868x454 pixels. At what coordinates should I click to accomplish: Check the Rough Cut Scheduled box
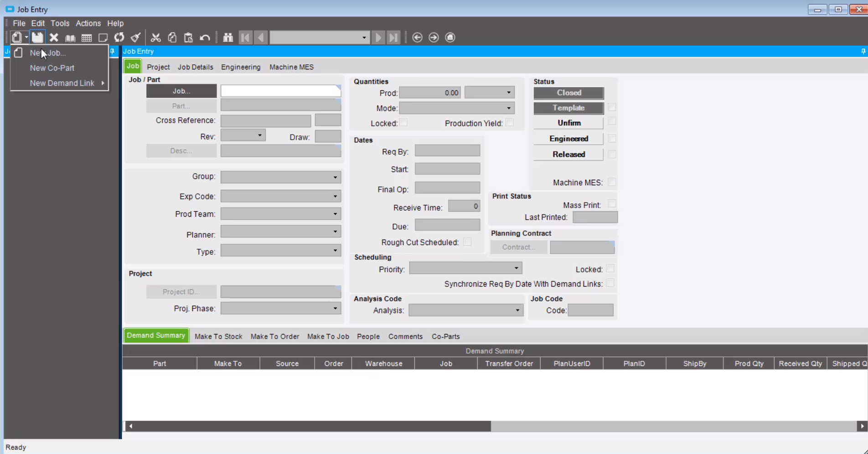tap(467, 242)
